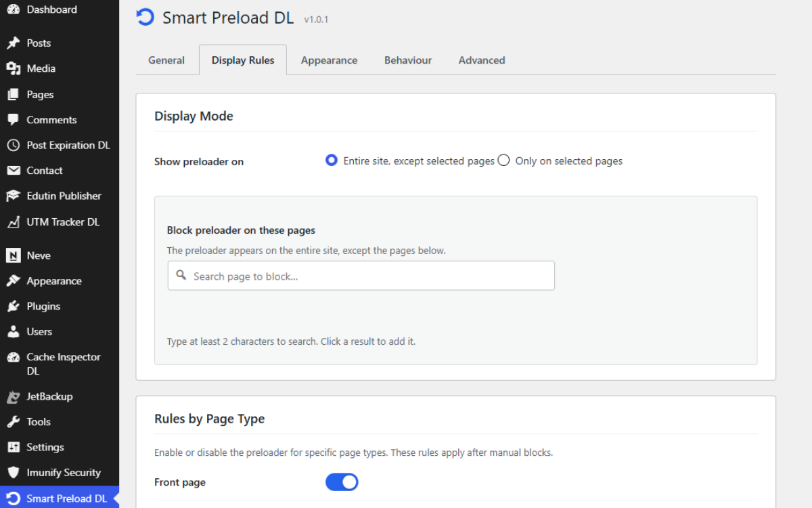Click the Dashboard gauge icon
The image size is (812, 508).
[13, 9]
